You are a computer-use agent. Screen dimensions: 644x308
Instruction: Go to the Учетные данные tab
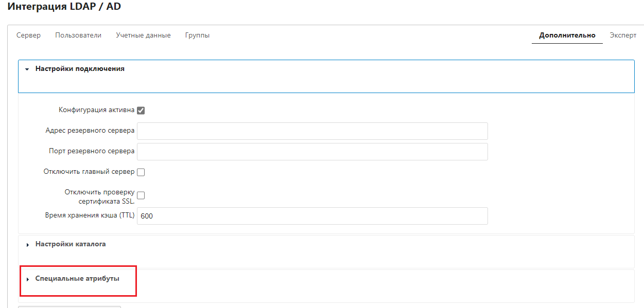[143, 35]
